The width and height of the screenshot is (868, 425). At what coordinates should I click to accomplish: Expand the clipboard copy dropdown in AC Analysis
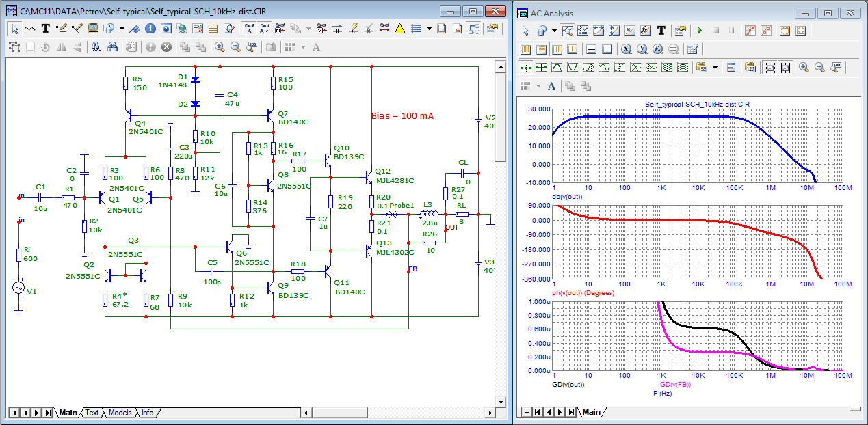715,68
